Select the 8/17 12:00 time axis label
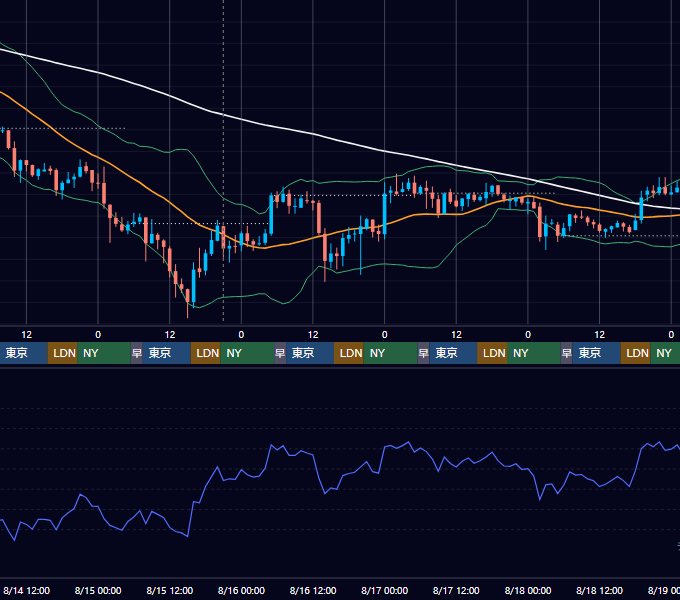Screen dimensions: 680x600 pos(456,590)
